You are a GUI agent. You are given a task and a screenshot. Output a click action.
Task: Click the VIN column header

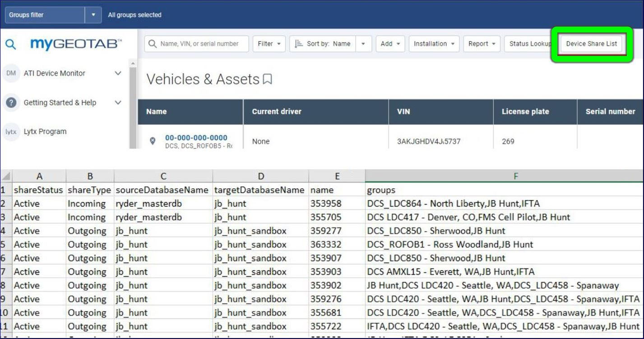point(441,111)
